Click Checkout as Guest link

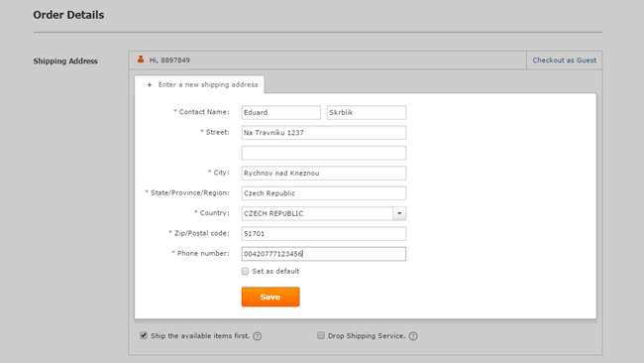[x=565, y=60]
